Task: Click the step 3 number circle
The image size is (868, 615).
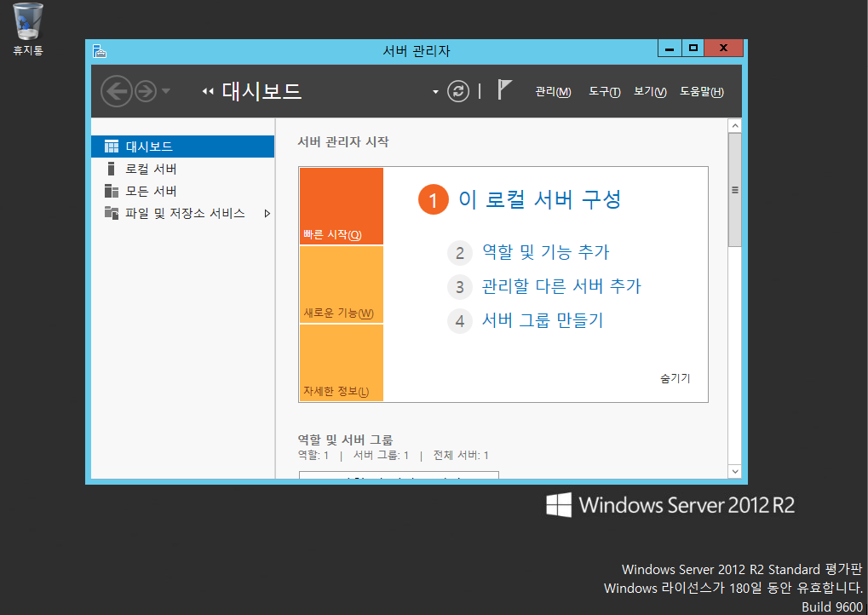Action: click(459, 287)
